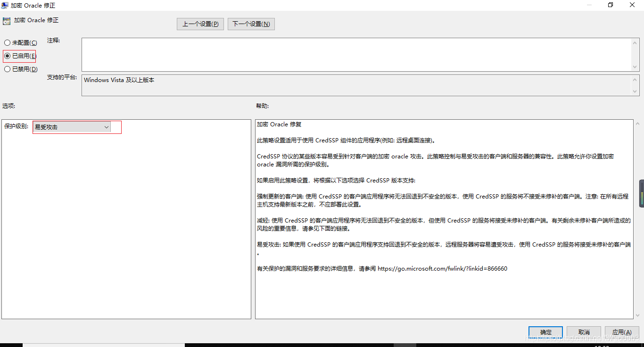Viewport: 644px width, 347px height.
Task: Click the 支持的平台 box scroll-up arrow
Action: (635, 80)
